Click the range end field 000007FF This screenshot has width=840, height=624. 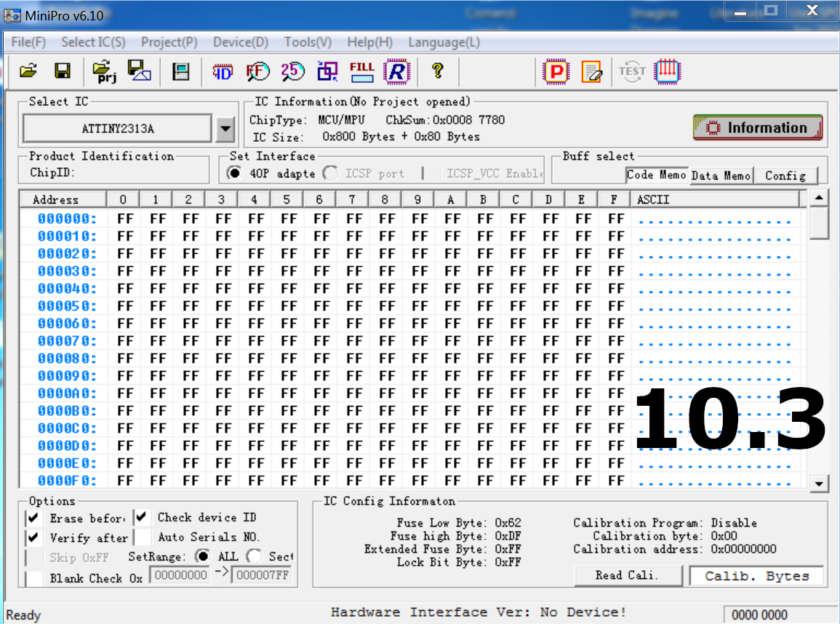[x=262, y=575]
